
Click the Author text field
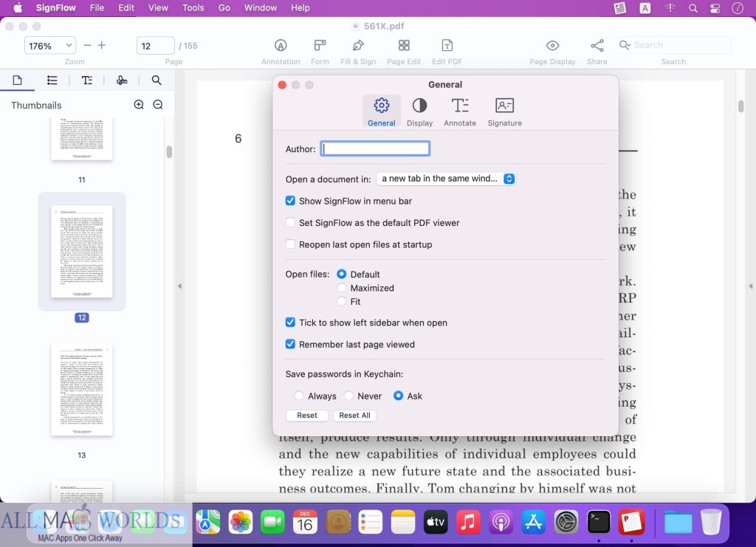tap(375, 148)
